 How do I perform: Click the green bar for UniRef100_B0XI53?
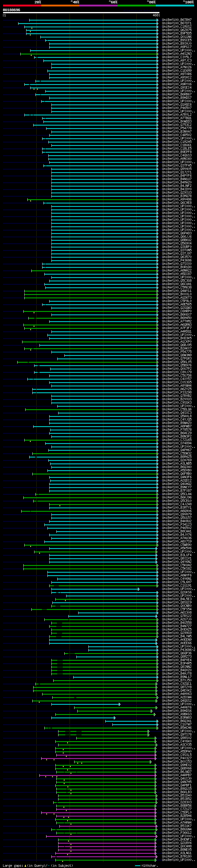click(x=113, y=761)
